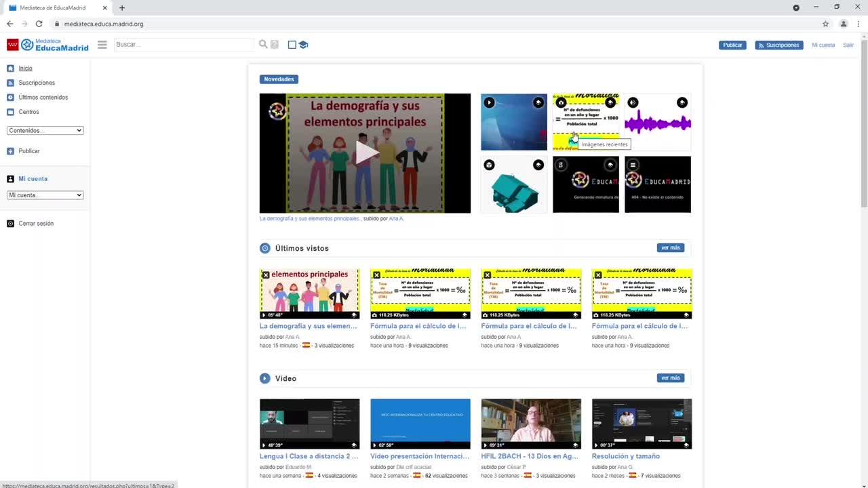Click the layers icon on audio waveform thumbnail

tap(682, 103)
